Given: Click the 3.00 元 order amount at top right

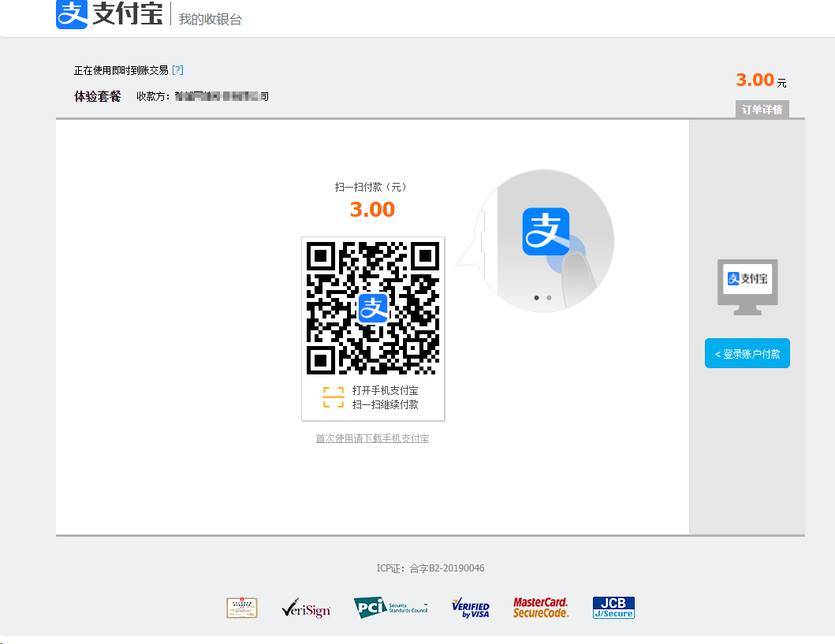Looking at the screenshot, I should [x=761, y=80].
